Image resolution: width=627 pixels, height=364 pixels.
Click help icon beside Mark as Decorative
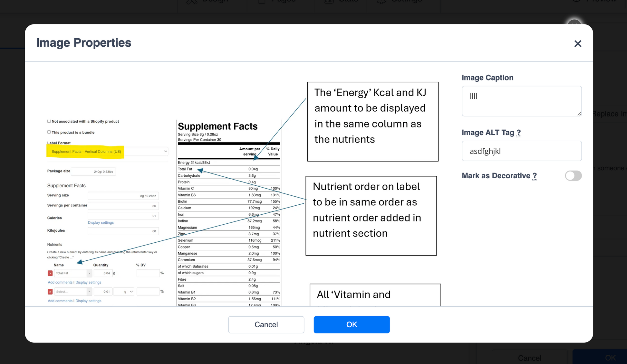(x=535, y=176)
